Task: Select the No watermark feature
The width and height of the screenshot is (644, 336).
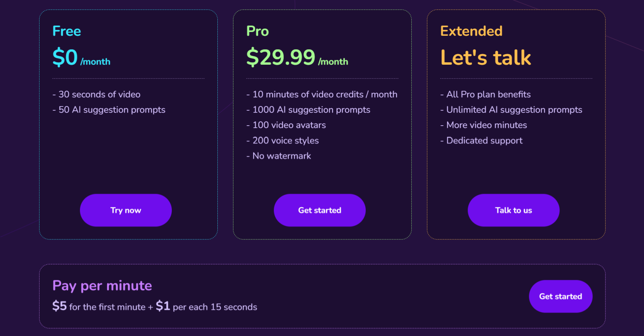Action: 279,156
